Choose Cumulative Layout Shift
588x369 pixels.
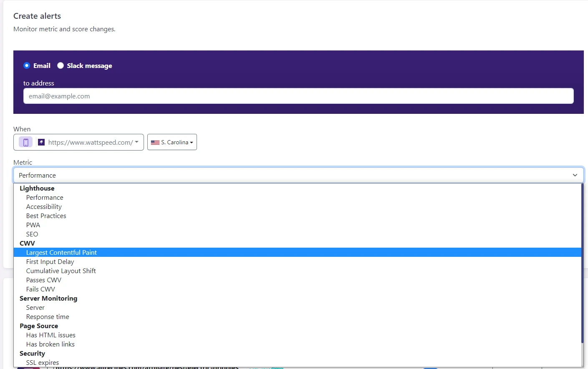[298, 271]
